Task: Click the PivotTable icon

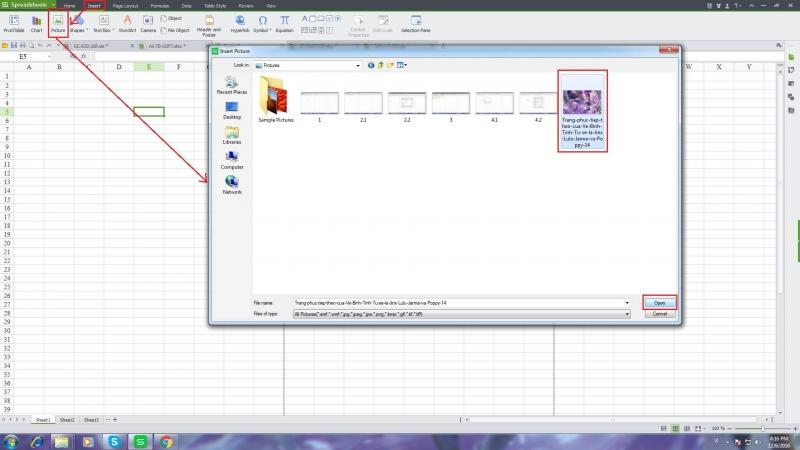Action: [x=13, y=22]
